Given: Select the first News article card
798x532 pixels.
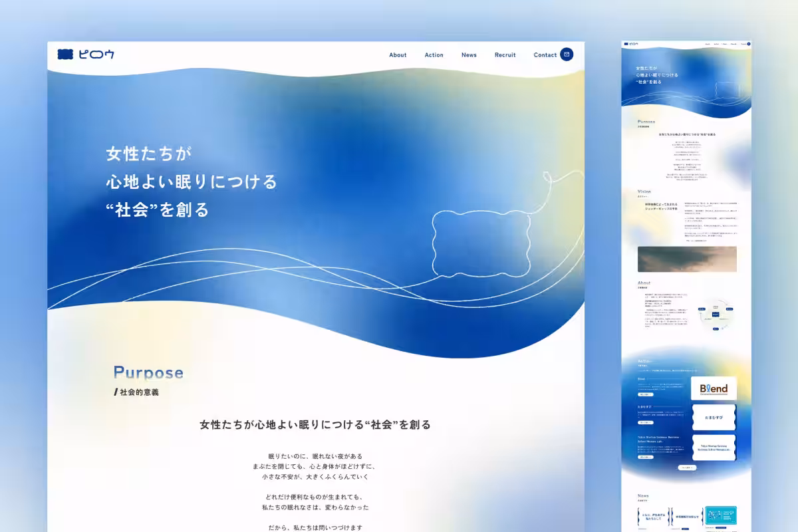Looking at the screenshot, I should 653,516.
